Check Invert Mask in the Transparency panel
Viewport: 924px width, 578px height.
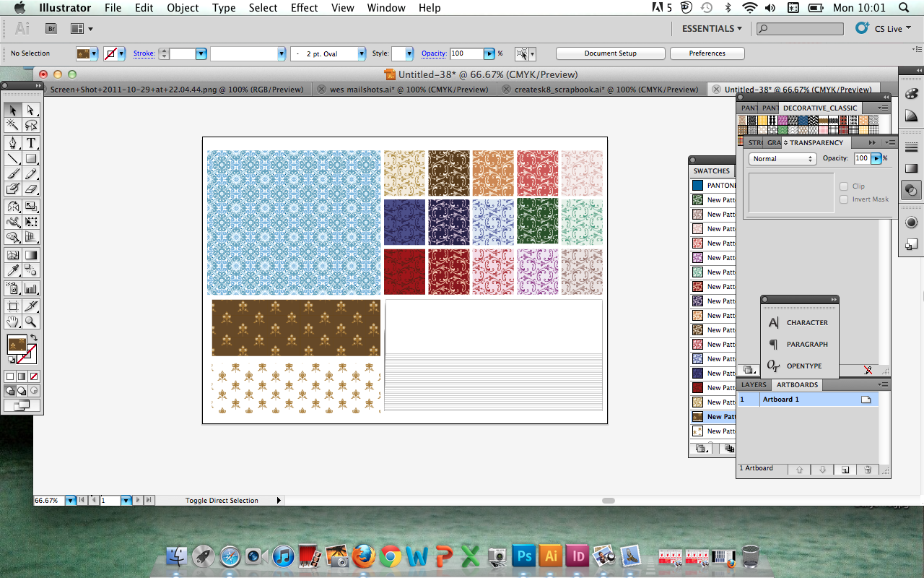[843, 199]
